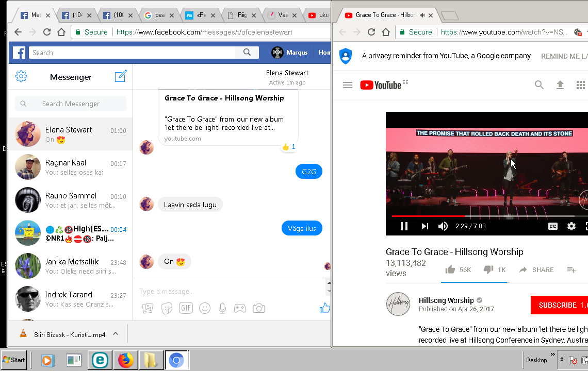
Task: Open the YouTube apps grid icon
Action: click(x=580, y=85)
